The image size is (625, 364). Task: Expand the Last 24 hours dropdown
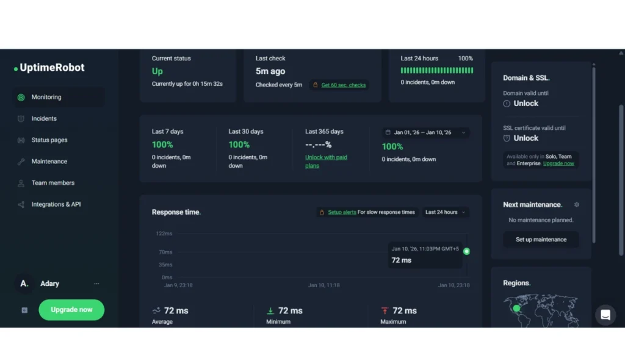pyautogui.click(x=445, y=212)
